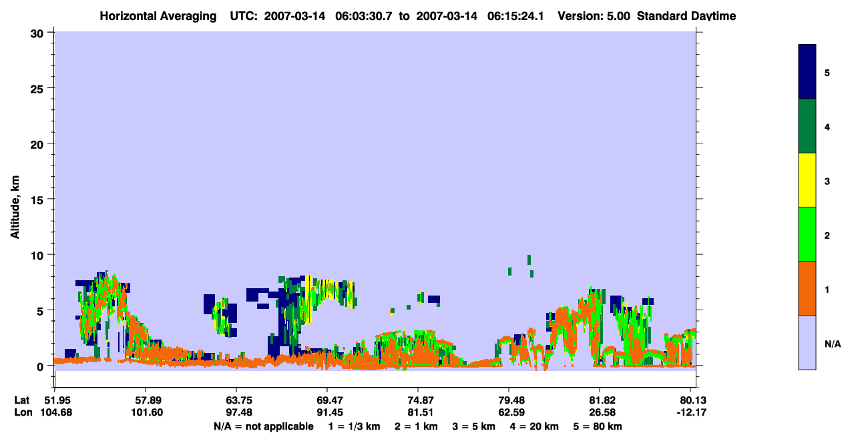
Task: Click the y-axis tick label 20
Action: pyautogui.click(x=37, y=143)
